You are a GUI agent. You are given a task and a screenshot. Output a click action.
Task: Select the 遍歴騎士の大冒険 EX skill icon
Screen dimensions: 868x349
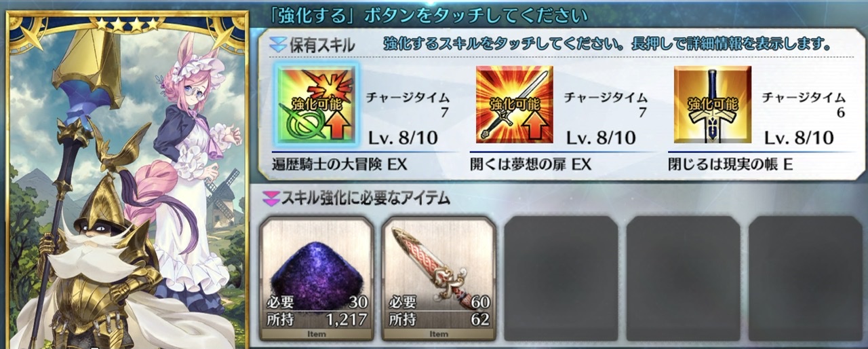coord(317,105)
